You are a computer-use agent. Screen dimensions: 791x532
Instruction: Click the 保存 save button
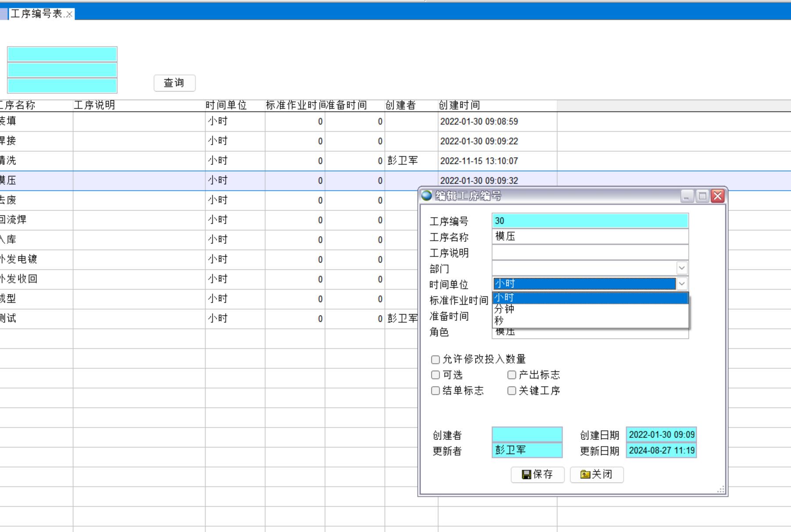click(537, 475)
